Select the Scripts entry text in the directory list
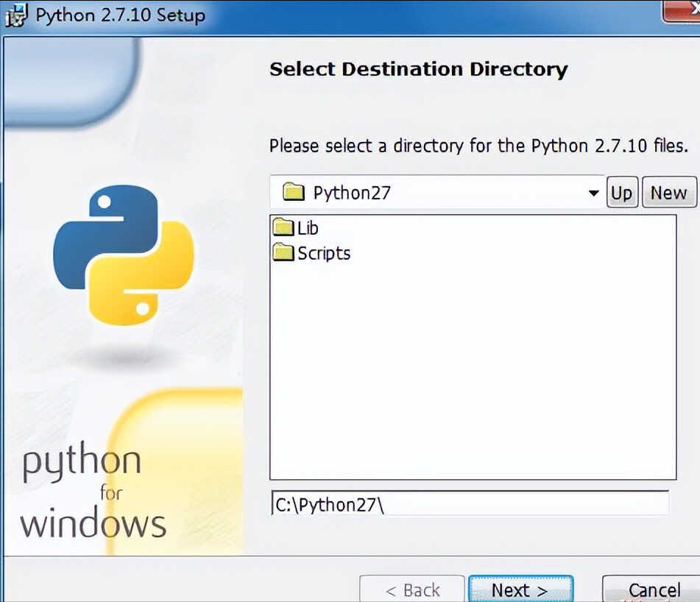Screen dimensions: 700x602 coord(324,253)
